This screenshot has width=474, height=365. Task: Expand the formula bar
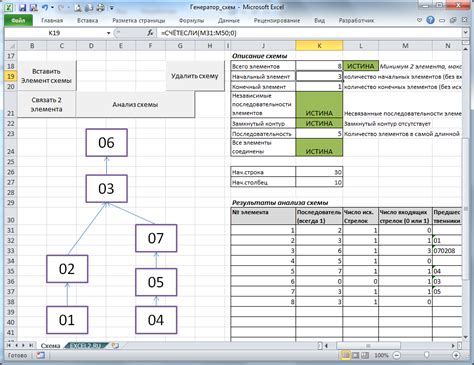[x=465, y=33]
